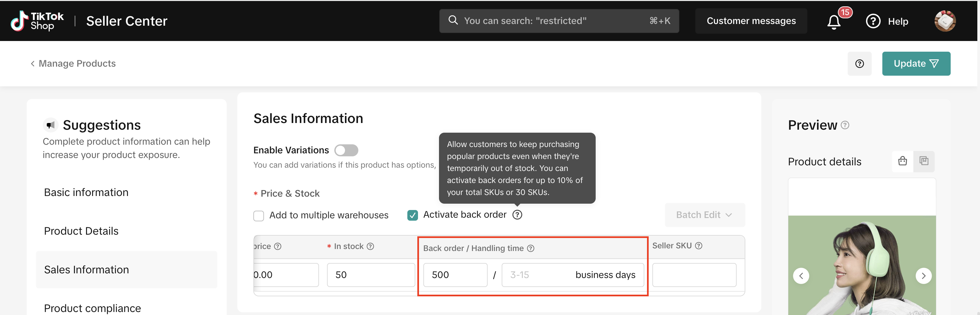Go to Basic information section

[x=86, y=193]
